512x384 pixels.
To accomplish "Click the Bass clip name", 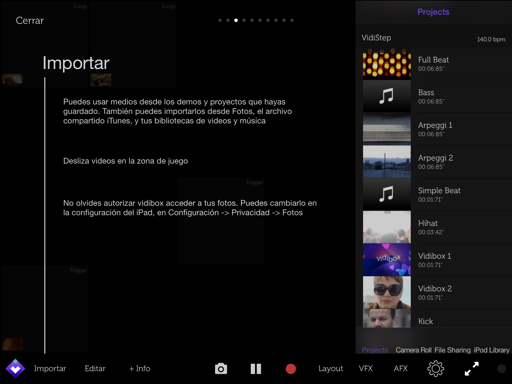I will point(426,93).
